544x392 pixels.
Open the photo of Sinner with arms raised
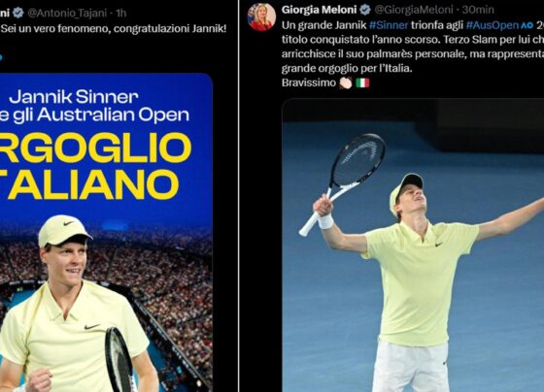(x=413, y=245)
